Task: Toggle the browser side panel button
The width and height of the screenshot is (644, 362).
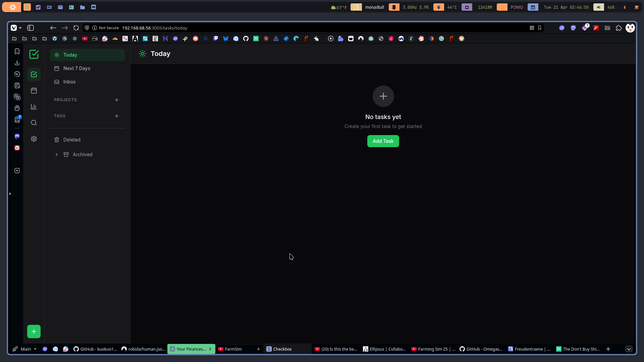Action: coord(31,28)
